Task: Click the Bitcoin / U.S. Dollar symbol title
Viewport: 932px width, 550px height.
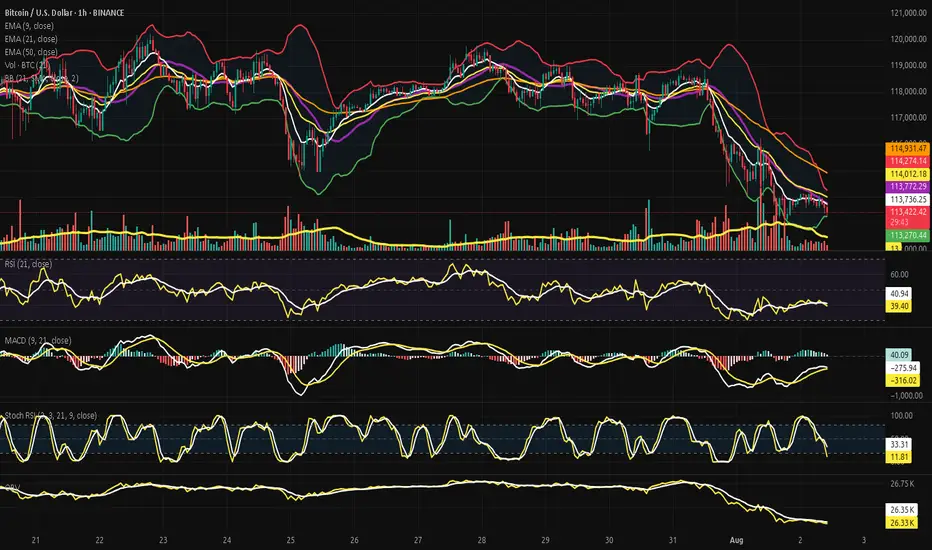Action: click(64, 12)
